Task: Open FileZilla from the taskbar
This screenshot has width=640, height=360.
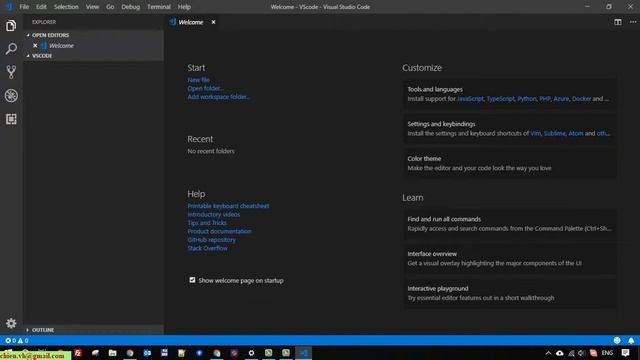Action: (78, 353)
